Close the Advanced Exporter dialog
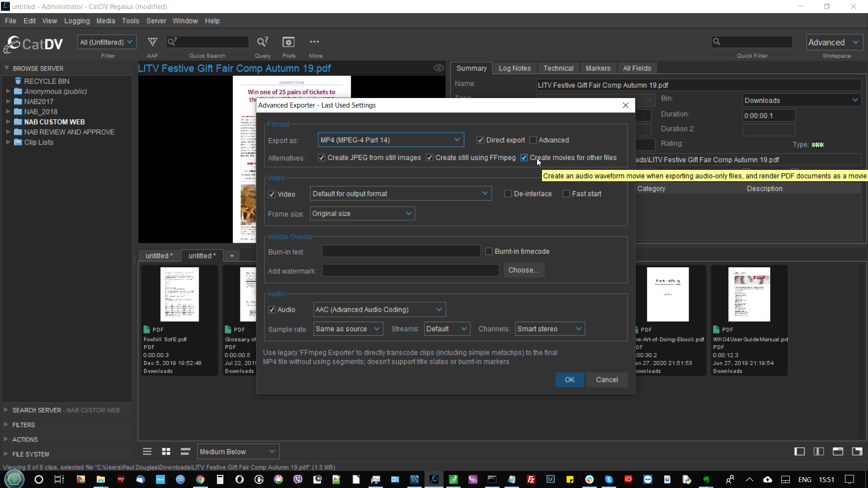 (626, 105)
